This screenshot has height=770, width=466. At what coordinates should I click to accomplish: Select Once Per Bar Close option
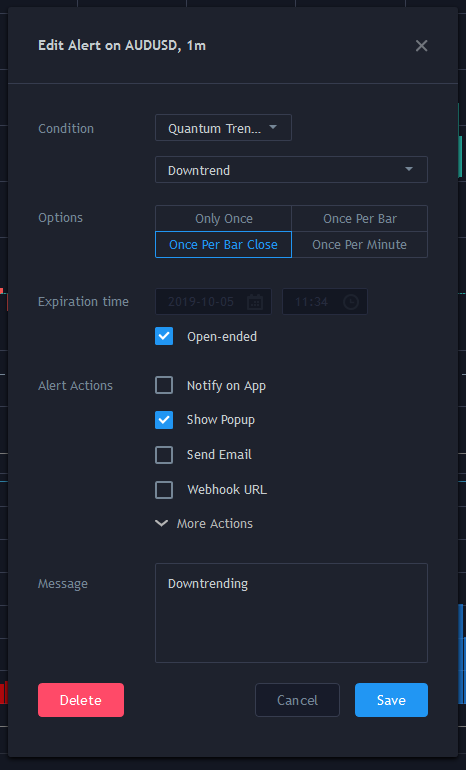tap(223, 245)
